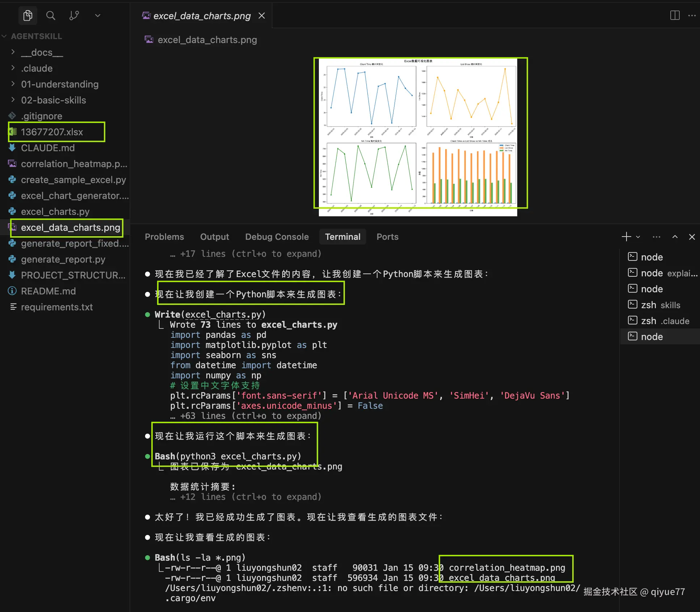Open editor more actions menu
The image size is (700, 612).
coord(692,16)
